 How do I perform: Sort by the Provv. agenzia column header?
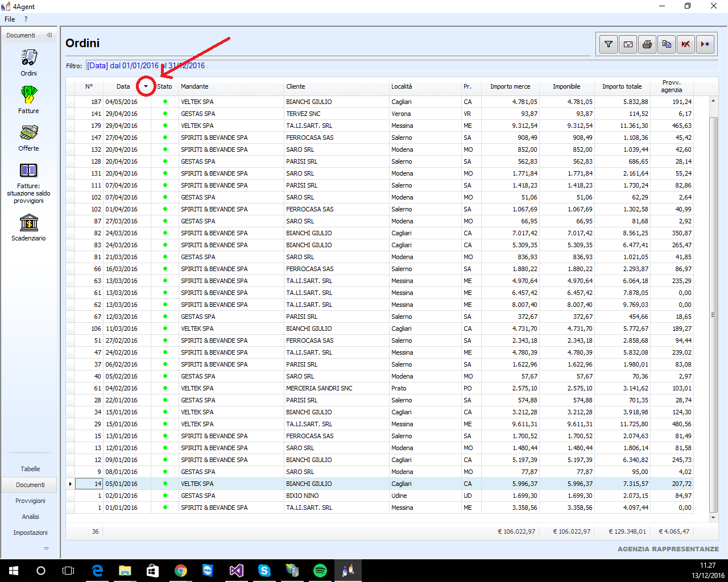pos(672,86)
